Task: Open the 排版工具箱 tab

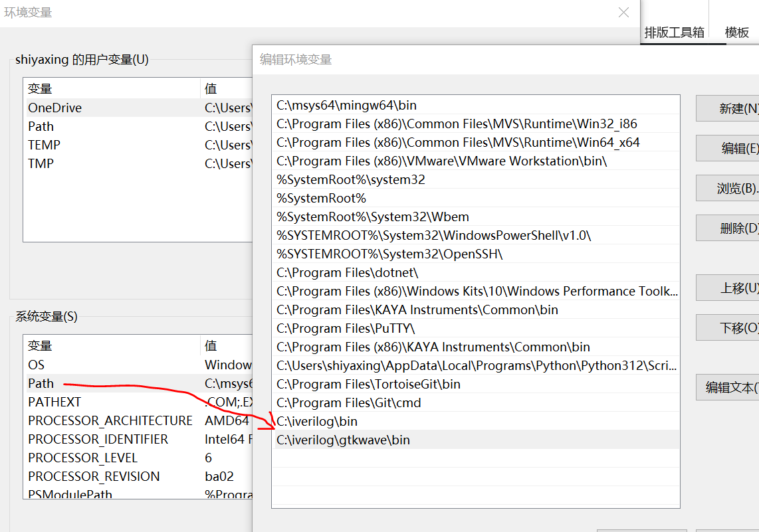Action: [x=675, y=33]
